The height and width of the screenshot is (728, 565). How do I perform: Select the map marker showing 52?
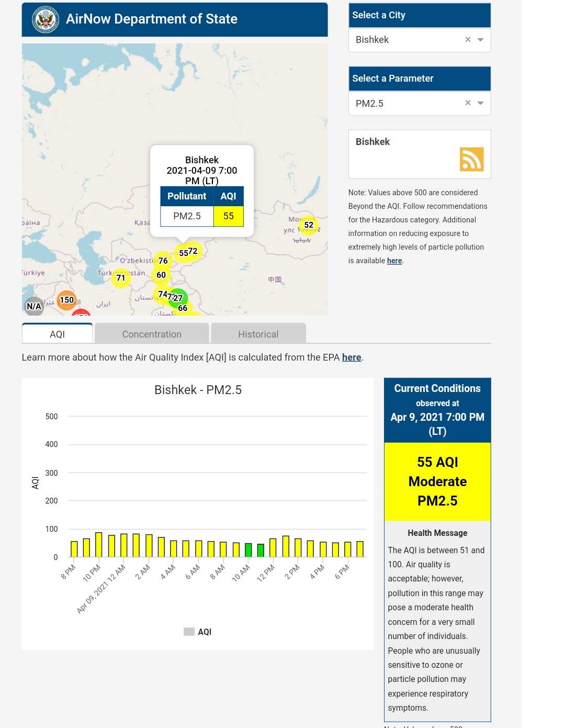(309, 225)
